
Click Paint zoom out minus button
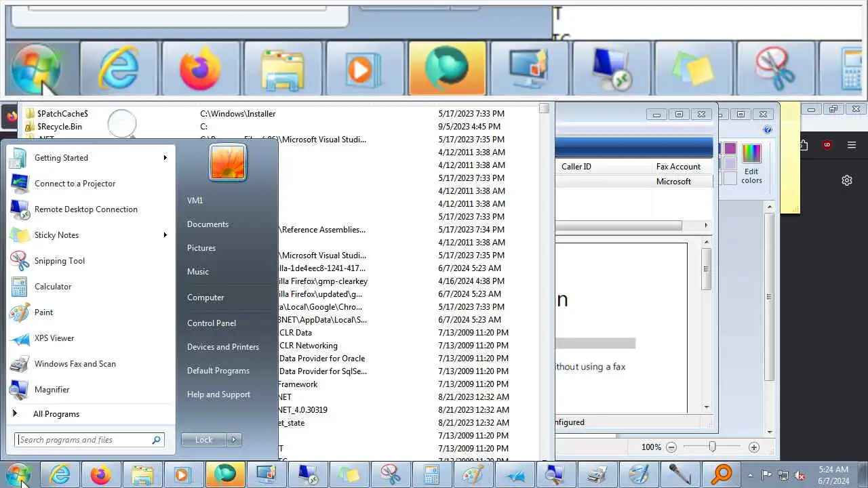pos(671,447)
